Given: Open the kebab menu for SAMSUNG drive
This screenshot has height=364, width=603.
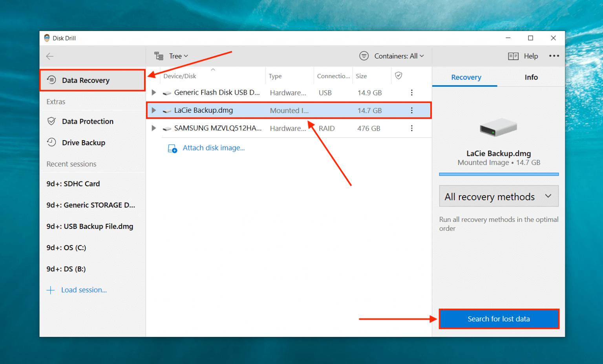Looking at the screenshot, I should (x=411, y=128).
